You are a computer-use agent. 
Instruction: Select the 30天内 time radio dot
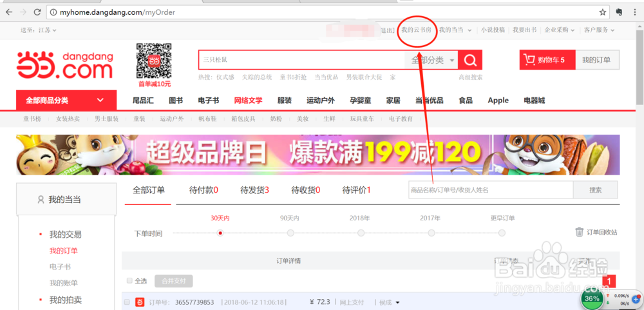tap(220, 233)
